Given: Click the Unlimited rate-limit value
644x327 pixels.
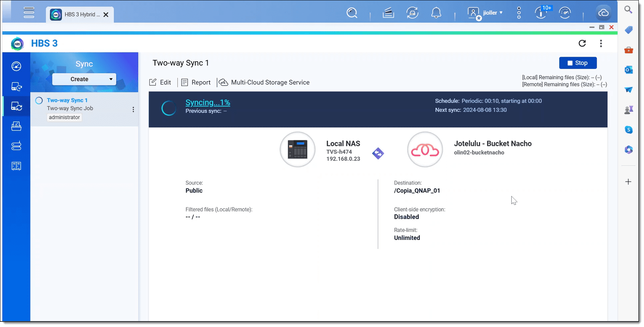Looking at the screenshot, I should 407,238.
